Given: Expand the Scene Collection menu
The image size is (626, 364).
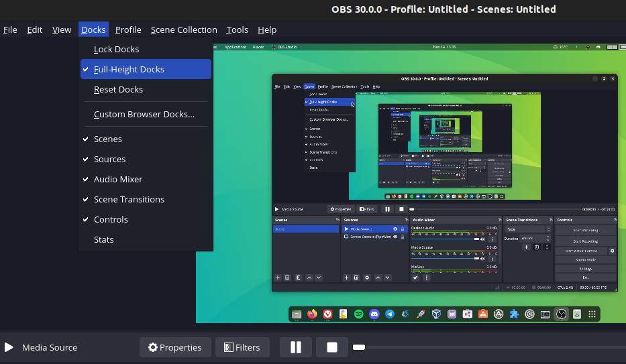Looking at the screenshot, I should tap(184, 29).
